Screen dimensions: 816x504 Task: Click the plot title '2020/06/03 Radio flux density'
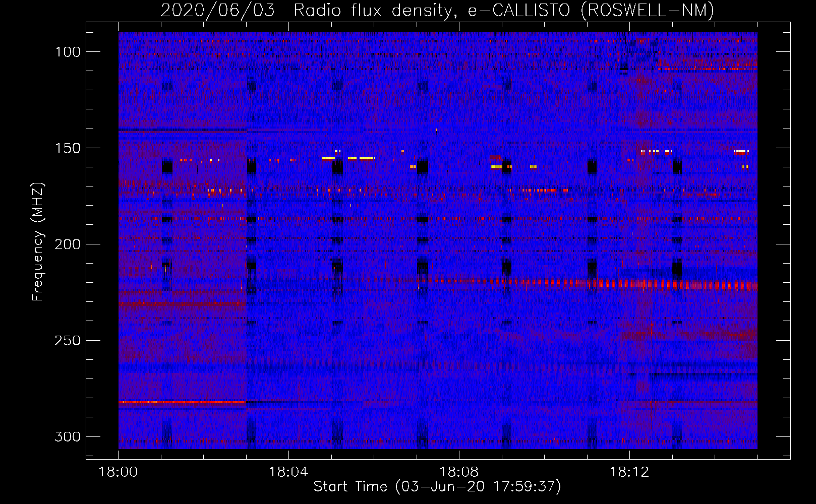(x=307, y=11)
